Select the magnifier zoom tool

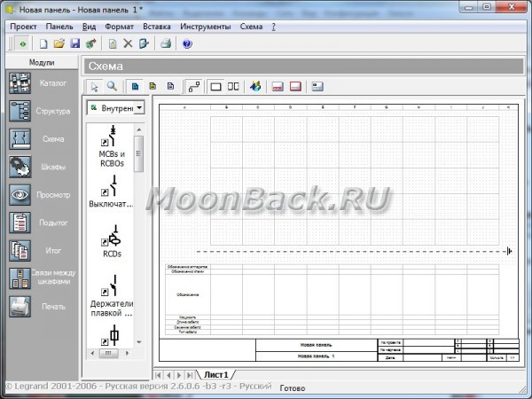pyautogui.click(x=112, y=87)
